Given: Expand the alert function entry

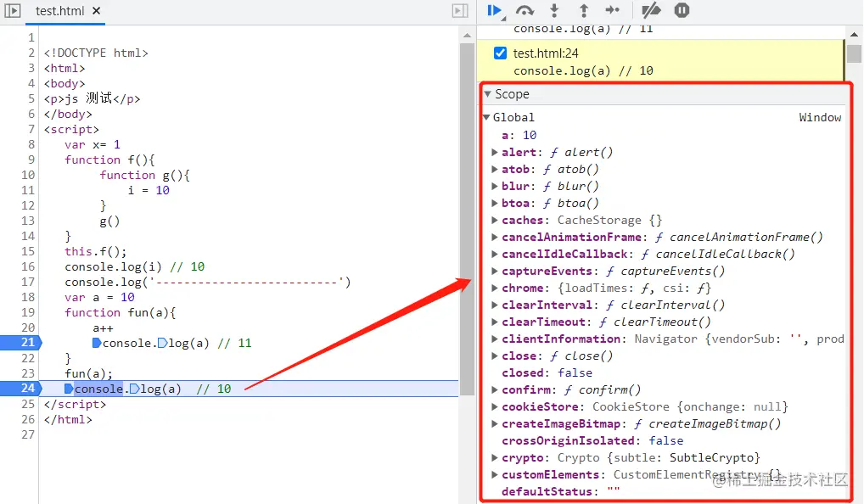Looking at the screenshot, I should click(495, 152).
